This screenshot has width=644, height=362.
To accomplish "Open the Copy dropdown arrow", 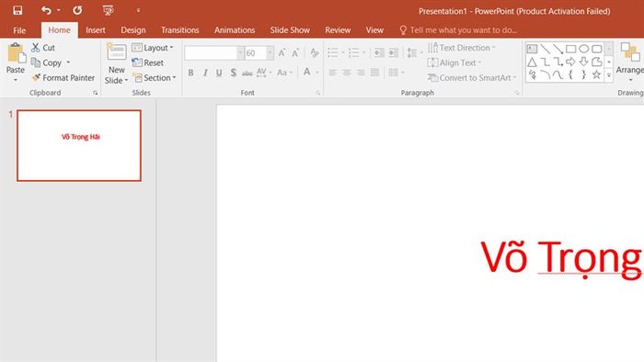I will [x=68, y=62].
